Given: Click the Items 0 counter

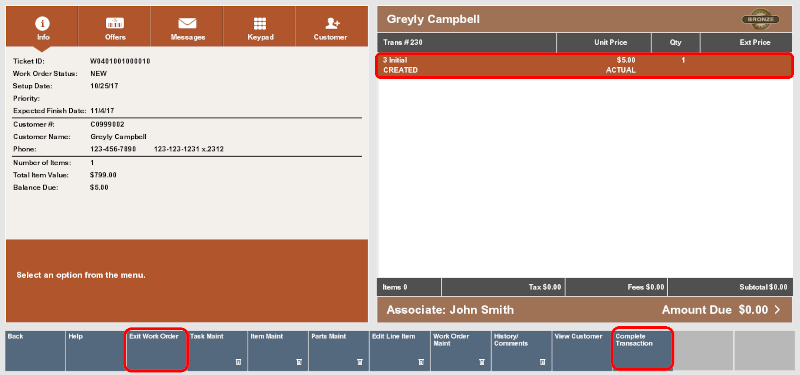Looking at the screenshot, I should [409, 287].
